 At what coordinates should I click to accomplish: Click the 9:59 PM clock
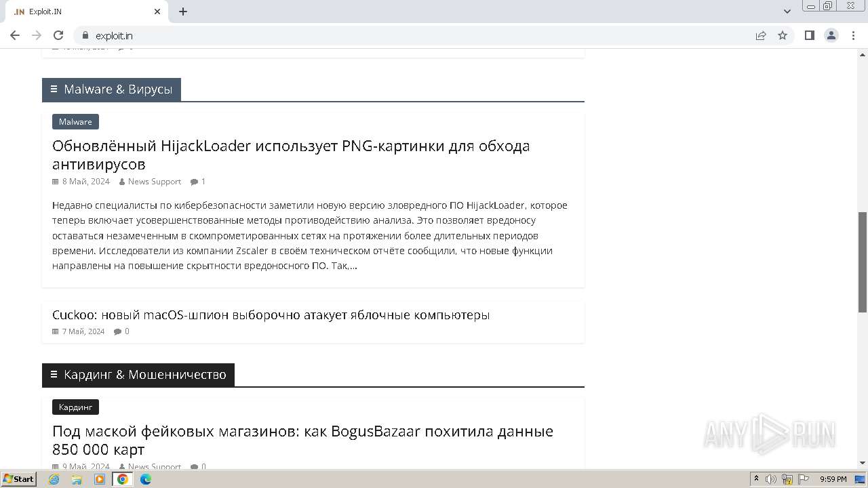pos(833,479)
